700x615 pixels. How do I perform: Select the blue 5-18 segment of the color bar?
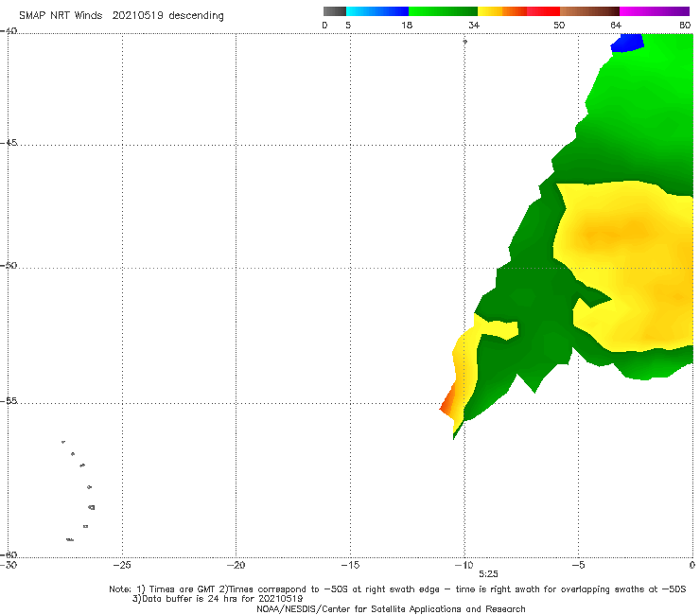pos(377,11)
